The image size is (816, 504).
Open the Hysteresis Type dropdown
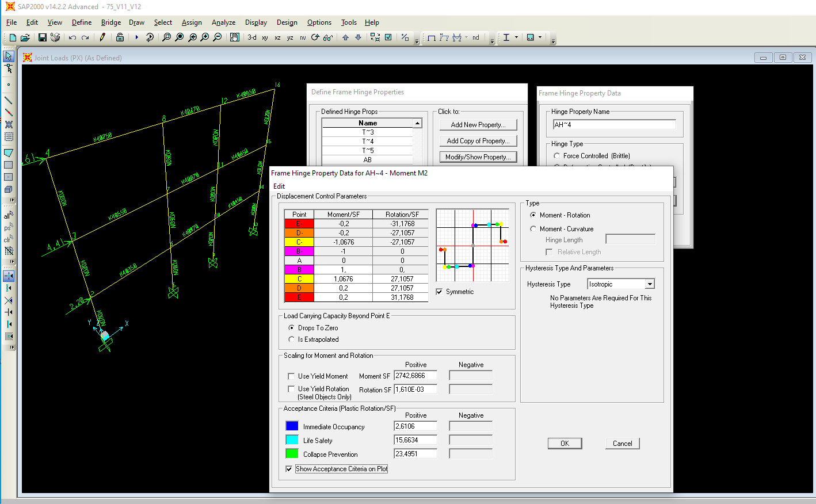[650, 284]
